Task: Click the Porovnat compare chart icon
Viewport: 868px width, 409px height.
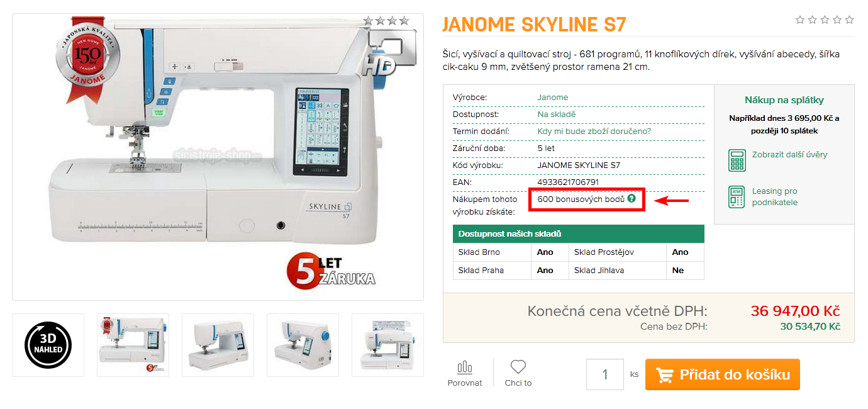Action: [465, 367]
